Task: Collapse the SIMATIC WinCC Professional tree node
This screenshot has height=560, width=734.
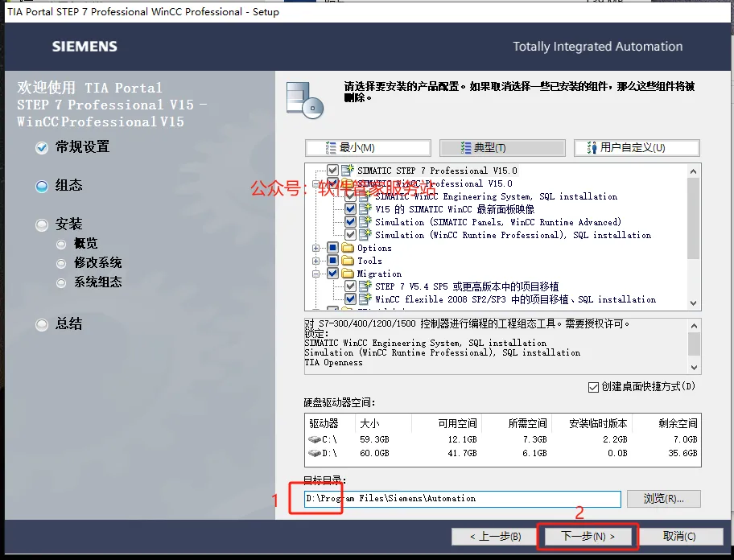Action: [x=316, y=183]
